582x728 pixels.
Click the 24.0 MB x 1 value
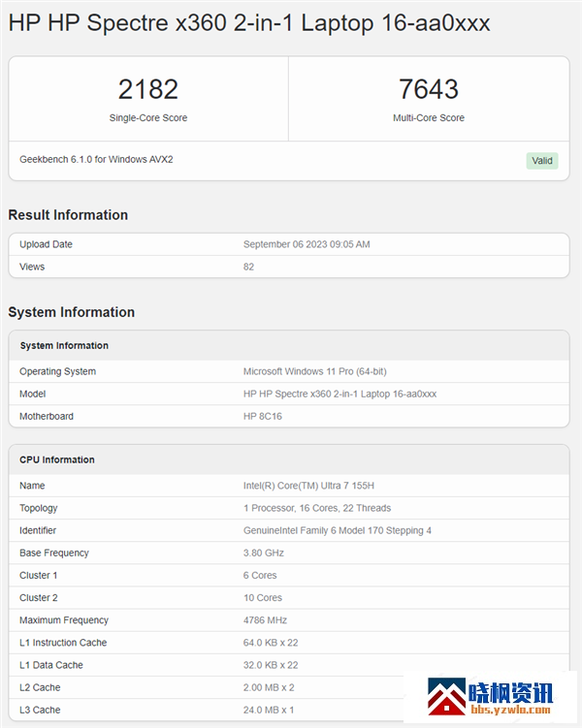click(x=269, y=710)
